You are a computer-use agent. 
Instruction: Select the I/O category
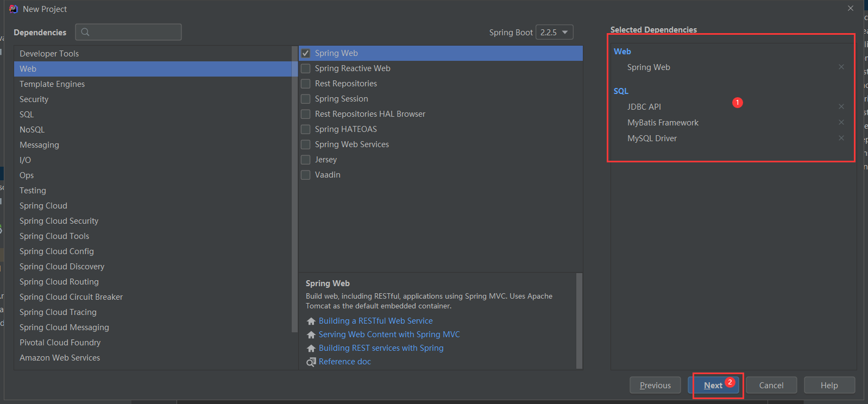pos(153,160)
